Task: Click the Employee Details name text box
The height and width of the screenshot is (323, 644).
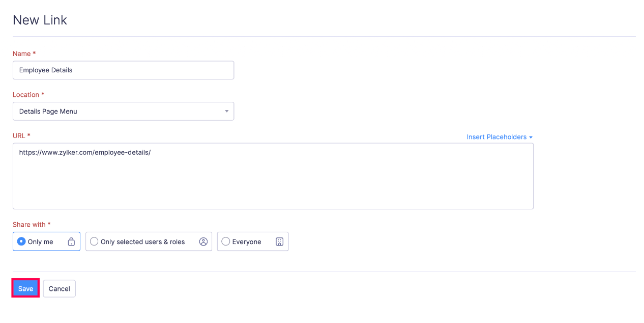Action: coord(123,70)
